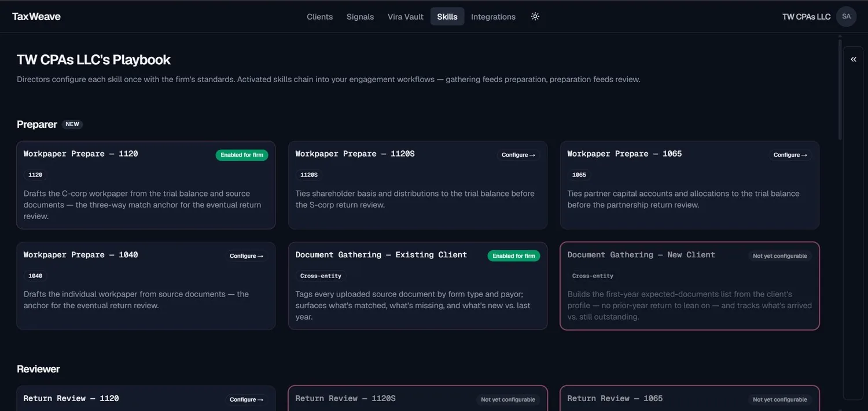This screenshot has width=868, height=411.
Task: Toggle the light/dark theme sun icon
Action: (535, 17)
